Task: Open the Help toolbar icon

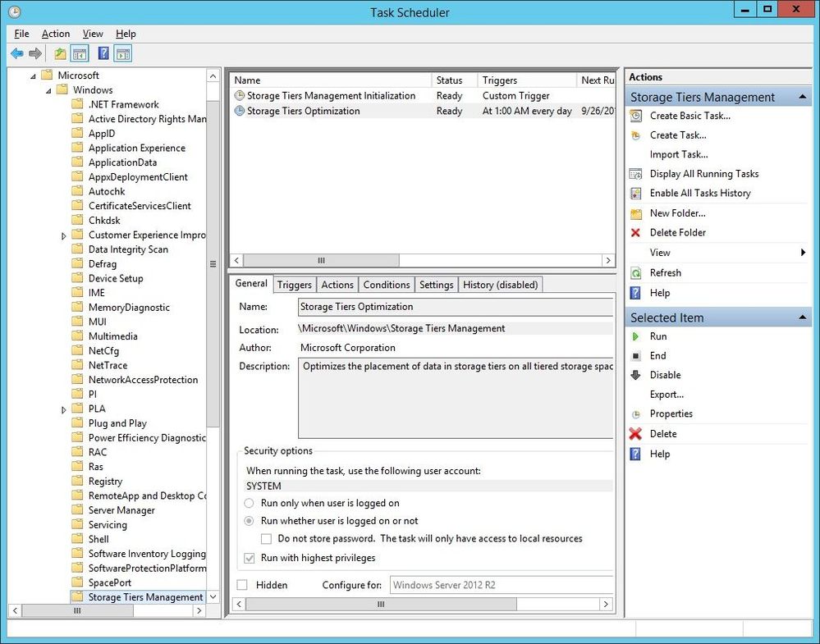Action: [103, 53]
